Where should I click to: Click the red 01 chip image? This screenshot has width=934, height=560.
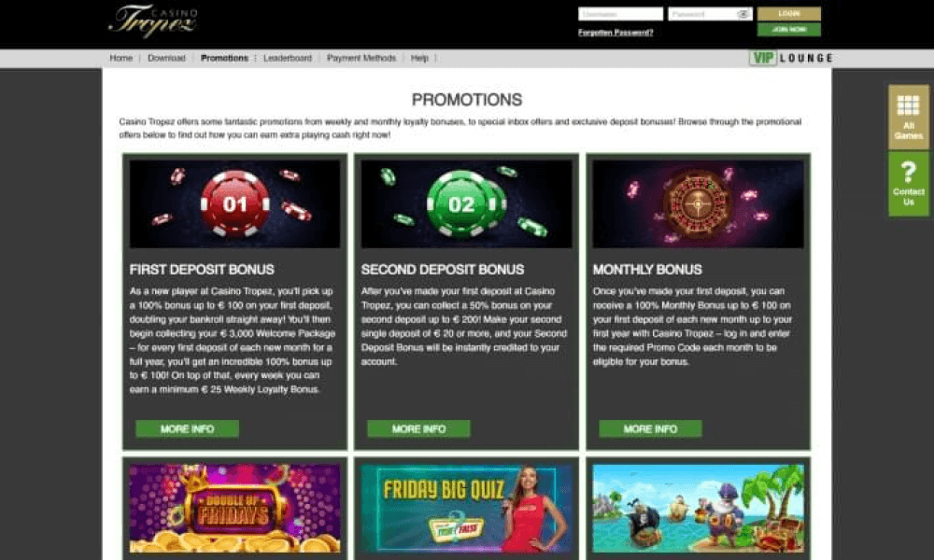(x=234, y=203)
